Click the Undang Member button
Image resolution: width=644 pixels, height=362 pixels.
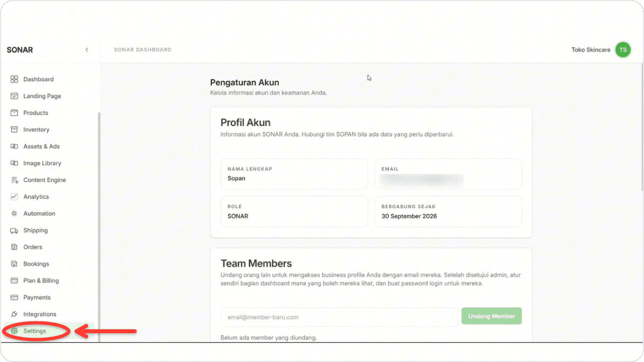point(491,316)
